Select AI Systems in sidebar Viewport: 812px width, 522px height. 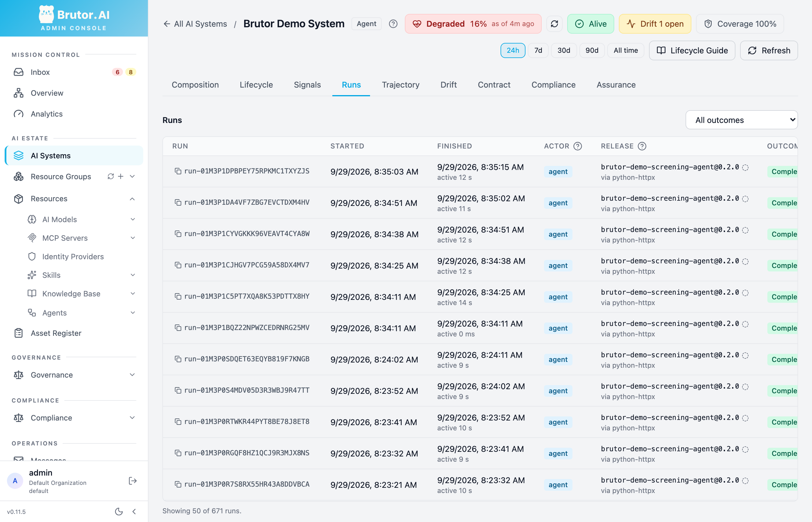[74, 155]
